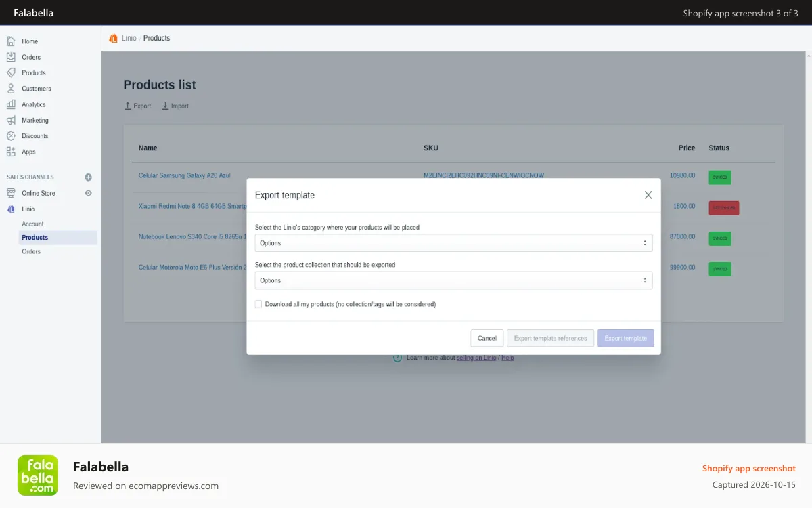The width and height of the screenshot is (812, 508).
Task: Select Account under the Linio channel
Action: 32,224
